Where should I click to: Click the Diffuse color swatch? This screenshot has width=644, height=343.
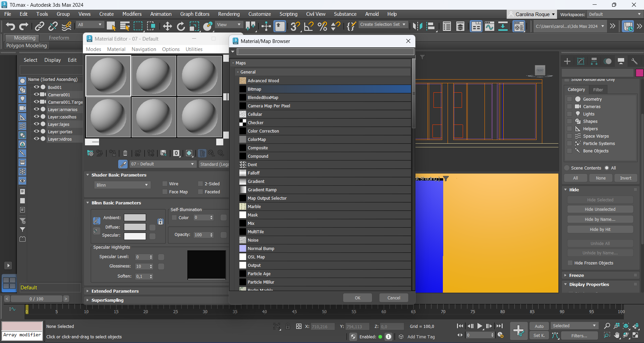point(135,227)
